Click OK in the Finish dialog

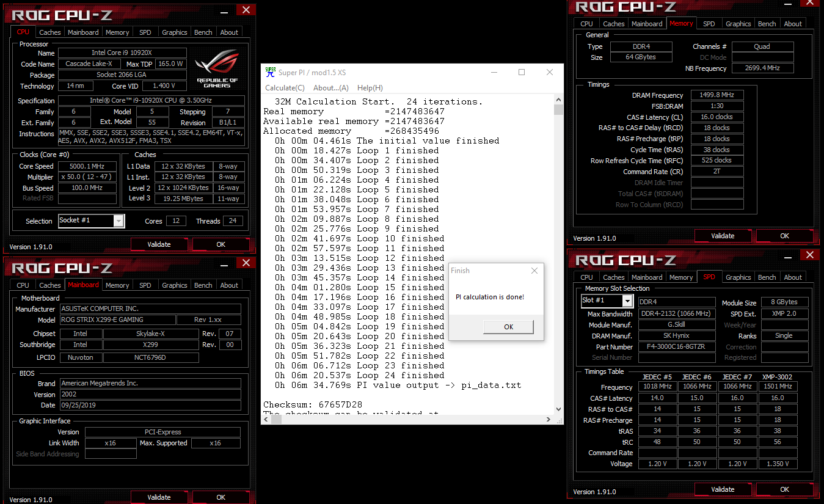point(508,327)
